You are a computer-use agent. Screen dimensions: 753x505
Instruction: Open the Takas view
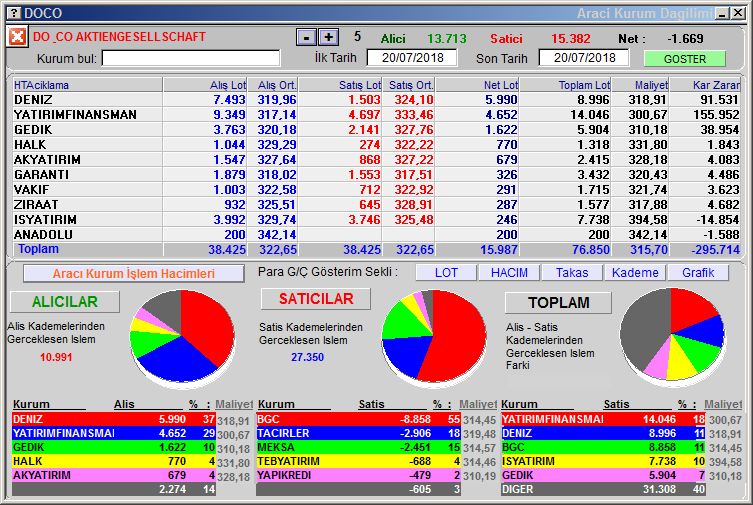pyautogui.click(x=572, y=273)
